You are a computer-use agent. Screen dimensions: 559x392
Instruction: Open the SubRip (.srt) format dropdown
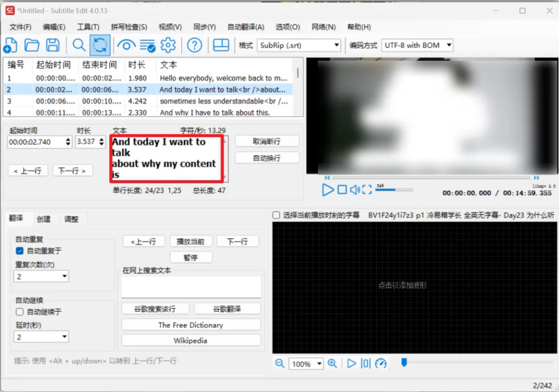[336, 45]
